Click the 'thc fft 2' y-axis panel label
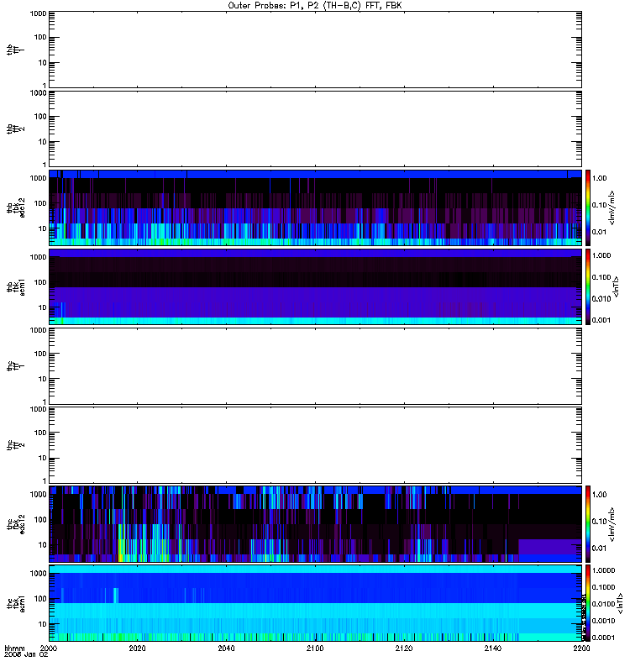The image size is (630, 672). 15,445
